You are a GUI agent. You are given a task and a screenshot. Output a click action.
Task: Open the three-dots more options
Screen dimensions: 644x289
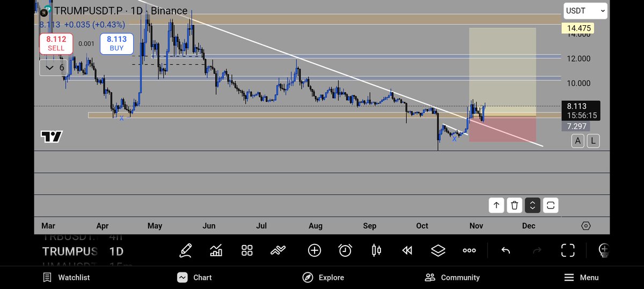[x=469, y=250]
